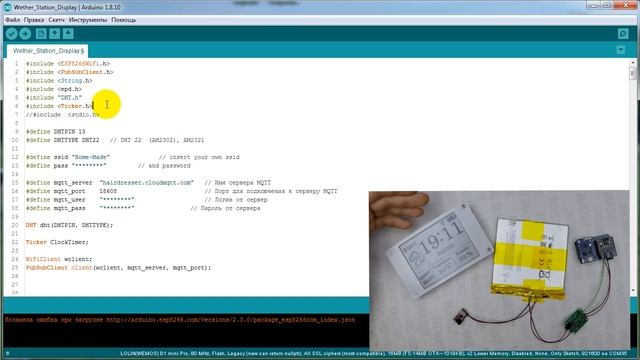Open the Помощь menu

tap(124, 20)
